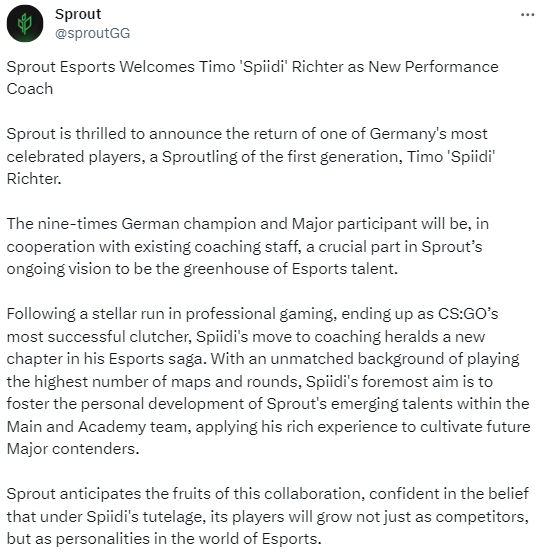Open the three-dot more options menu
Image resolution: width=543 pixels, height=552 pixels.
tap(527, 15)
